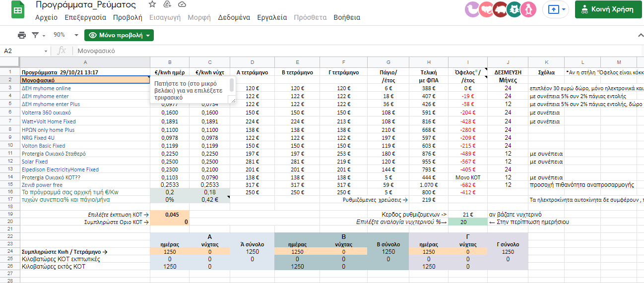Select the row 16 header

10,192
